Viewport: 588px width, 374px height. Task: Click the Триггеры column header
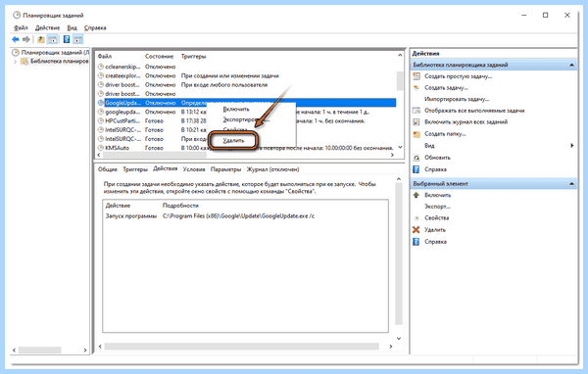193,56
